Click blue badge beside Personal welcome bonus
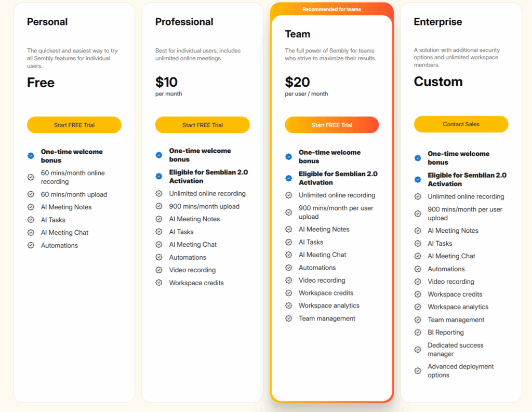The width and height of the screenshot is (532, 412). (x=31, y=155)
